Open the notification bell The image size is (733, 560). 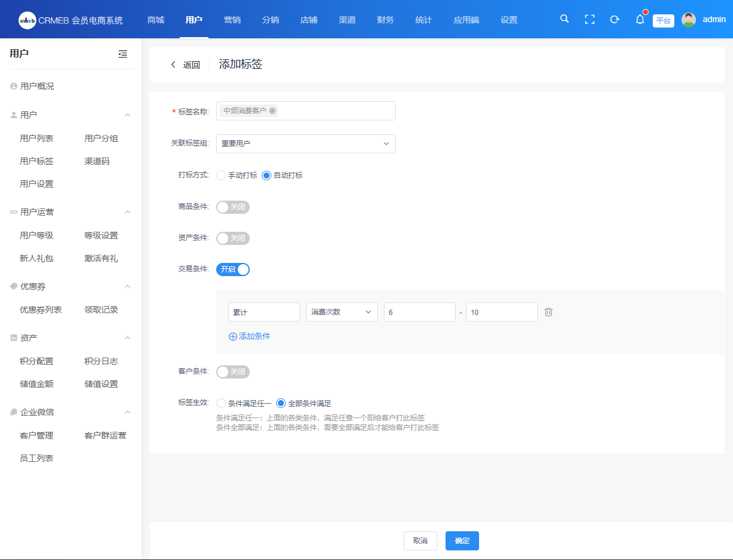coord(640,20)
